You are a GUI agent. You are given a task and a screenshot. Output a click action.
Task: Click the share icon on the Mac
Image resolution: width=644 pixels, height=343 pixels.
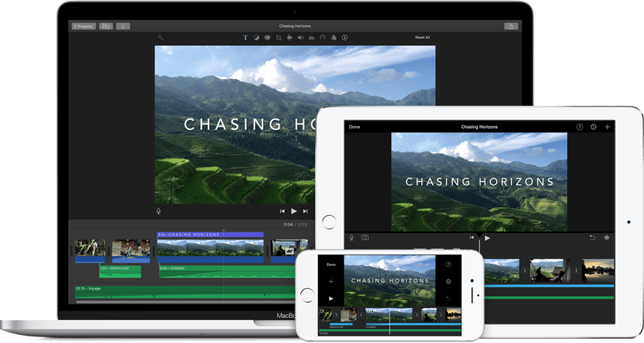(x=511, y=26)
